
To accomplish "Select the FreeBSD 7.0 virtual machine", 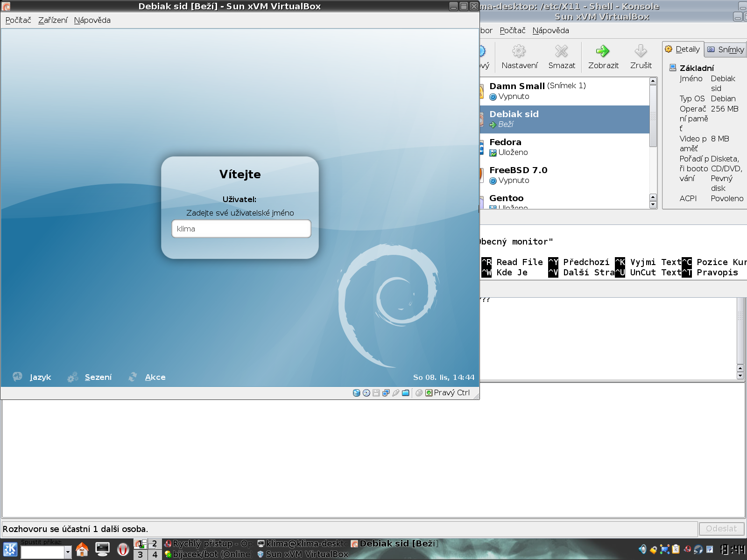I will tap(564, 175).
